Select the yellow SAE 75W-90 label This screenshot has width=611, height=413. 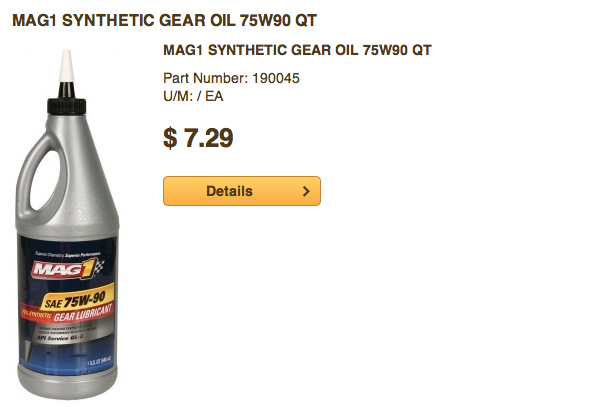click(77, 299)
